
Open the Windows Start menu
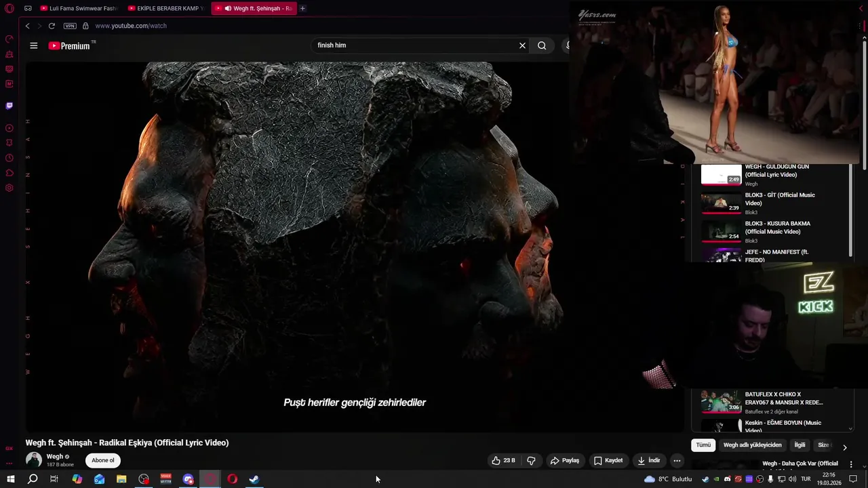pyautogui.click(x=10, y=479)
